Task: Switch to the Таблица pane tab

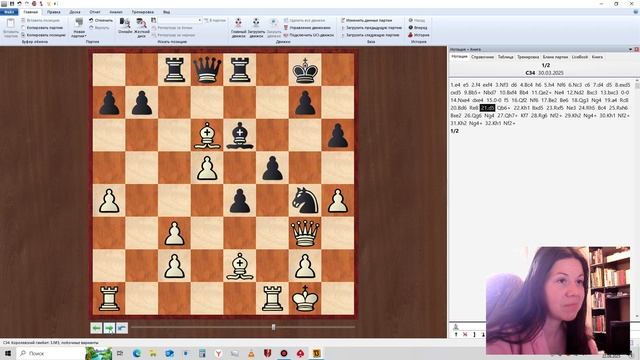Action: tap(505, 57)
